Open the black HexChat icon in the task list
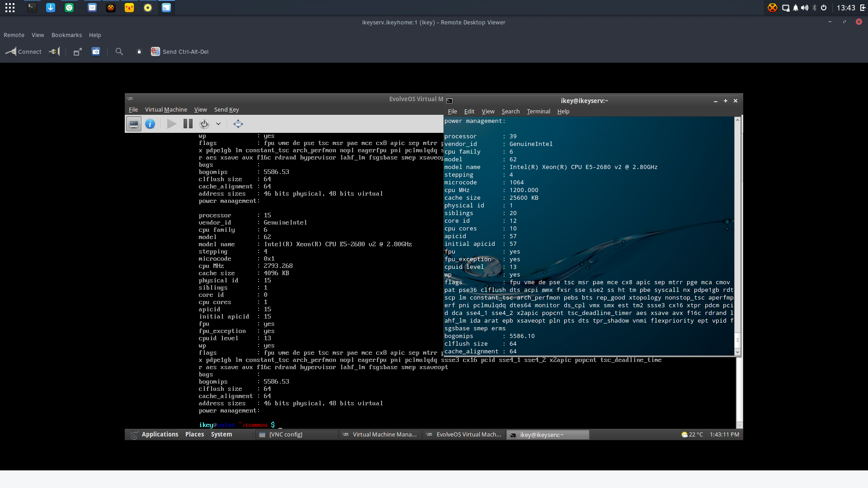This screenshot has height=488, width=868. point(111,8)
